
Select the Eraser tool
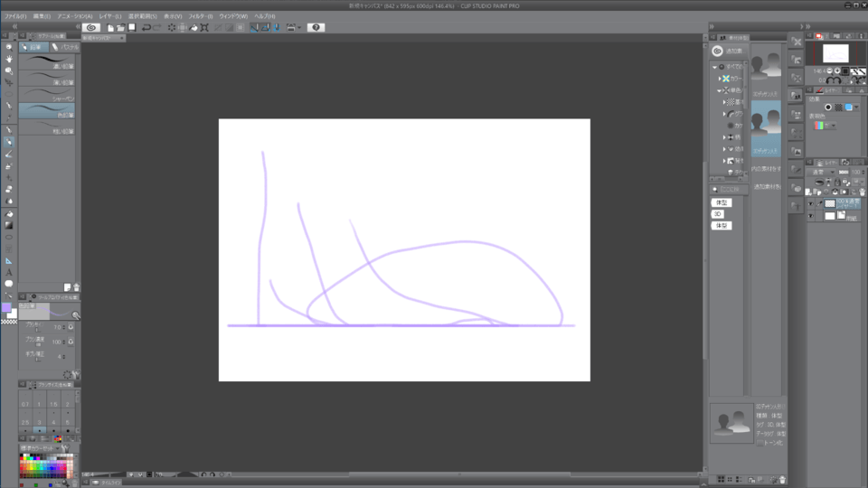click(9, 189)
